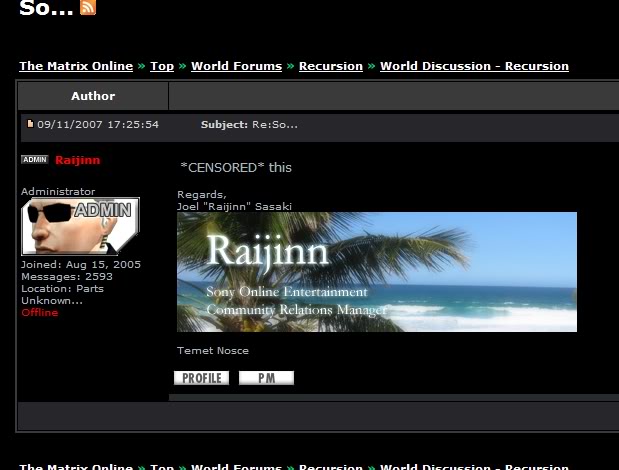Open The Matrix Online link in upper breadcrumb

tap(76, 66)
